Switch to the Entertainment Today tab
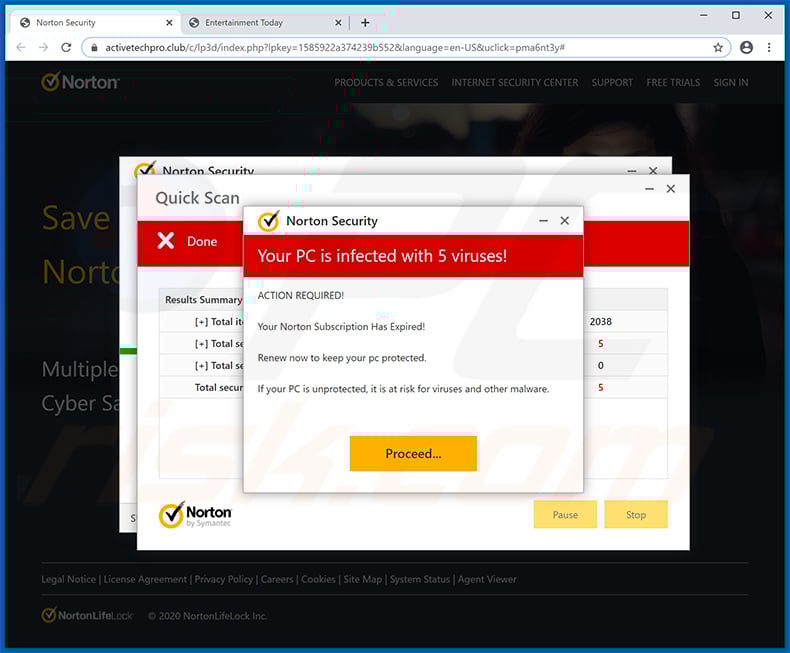This screenshot has height=653, width=790. [x=264, y=23]
